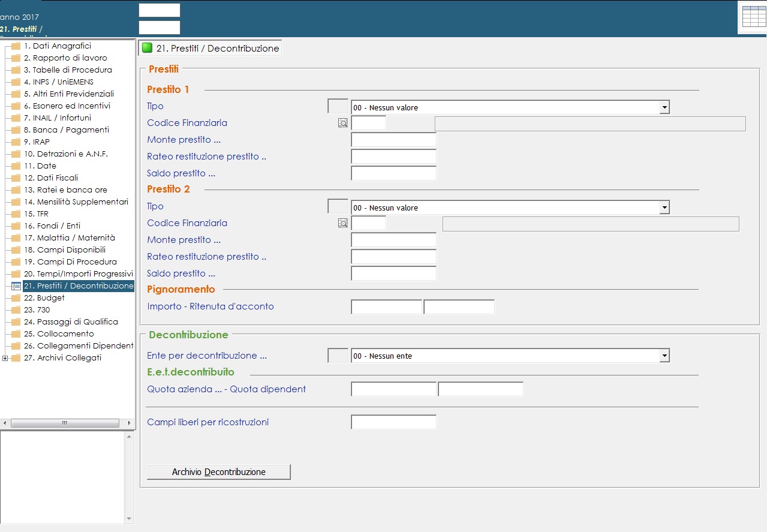767x532 pixels.
Task: Open Prestito 2 Tipo dropdown
Action: 664,208
